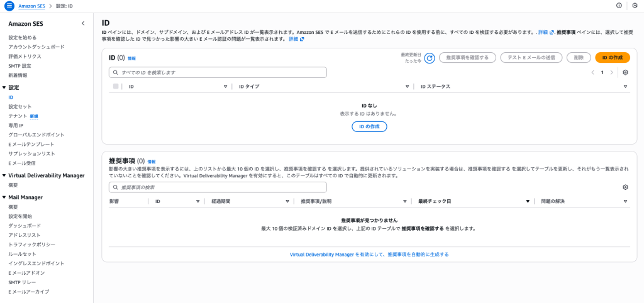Click the info circle icon top right
Screen dimensions: 644x303
(x=619, y=6)
